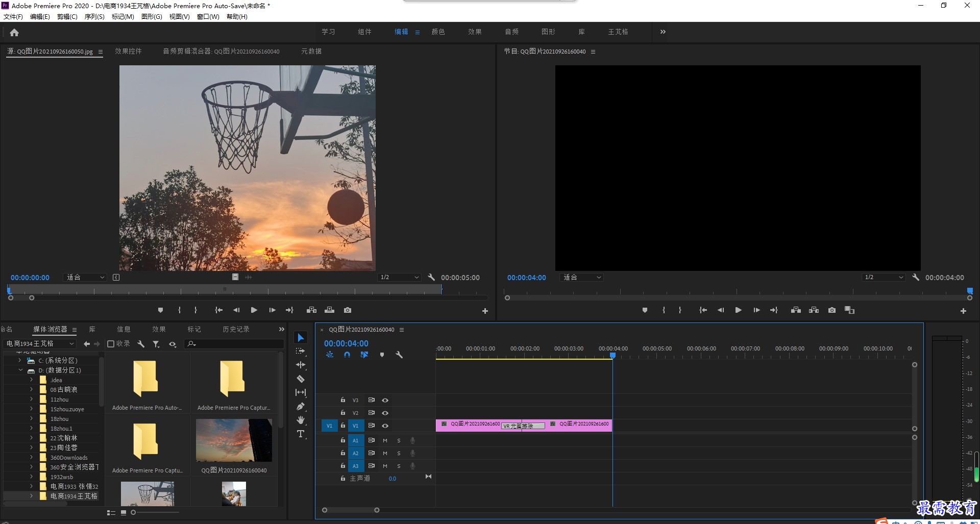
Task: Click Insert button in Source monitor
Action: [x=311, y=310]
